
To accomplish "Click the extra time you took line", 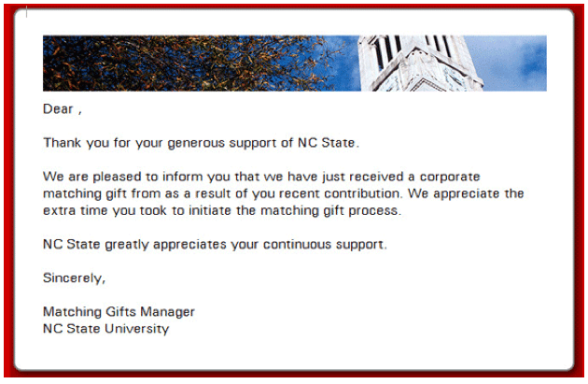I will (222, 210).
